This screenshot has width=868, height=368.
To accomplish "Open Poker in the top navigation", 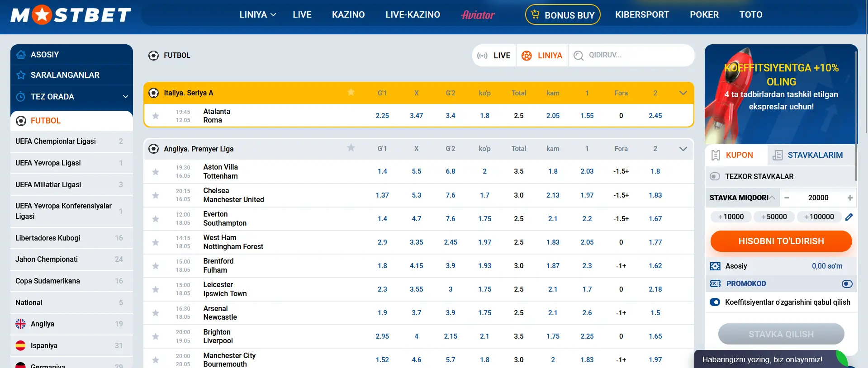I will pyautogui.click(x=704, y=14).
